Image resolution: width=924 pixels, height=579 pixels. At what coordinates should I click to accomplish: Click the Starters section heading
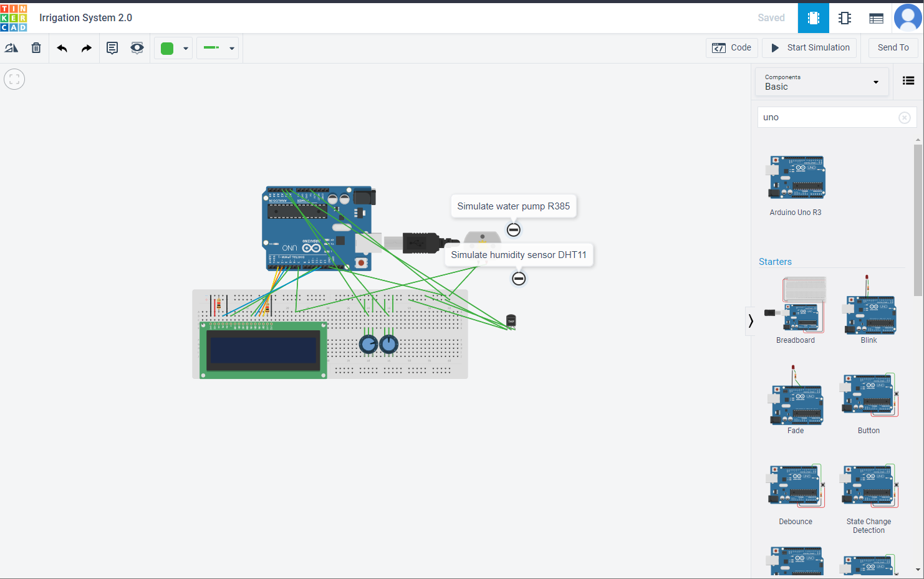pyautogui.click(x=775, y=262)
